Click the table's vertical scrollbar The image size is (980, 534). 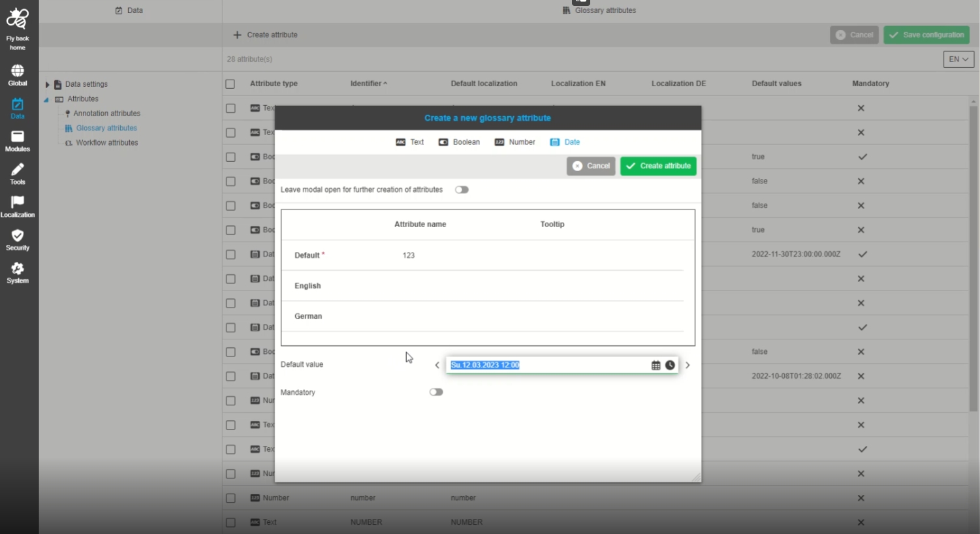tap(973, 258)
